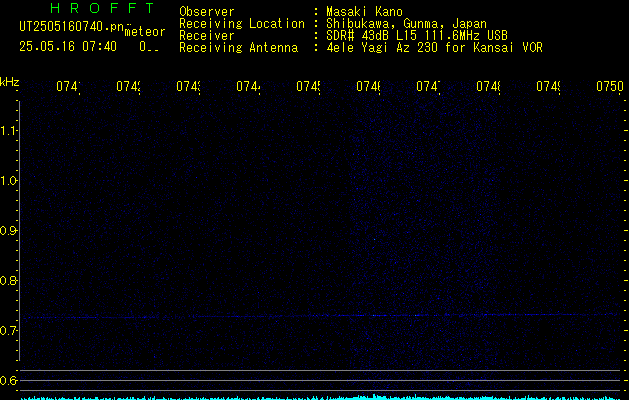This screenshot has height=400, width=629.
Task: Click 4ele Yagi Az 230 for Kansai VOR
Action: pos(434,48)
